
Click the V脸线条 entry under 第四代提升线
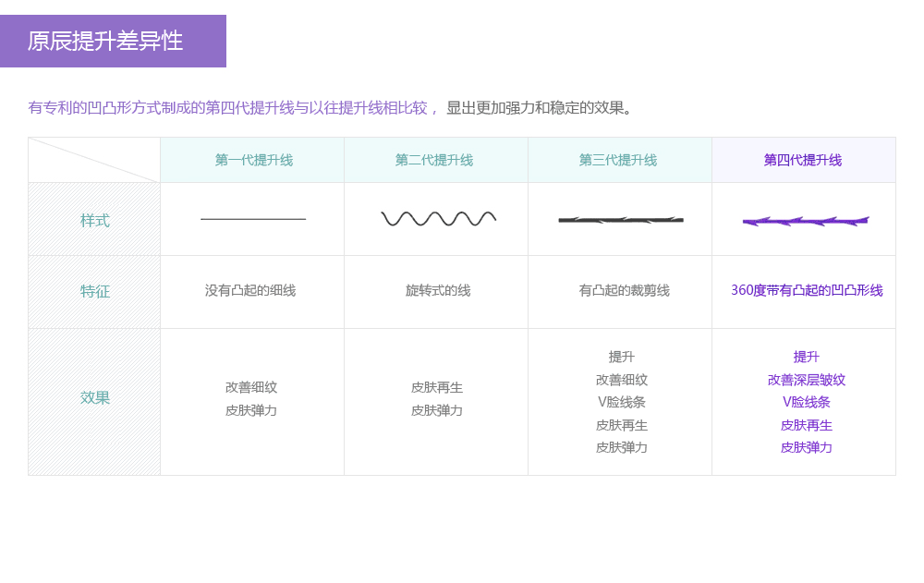point(804,402)
